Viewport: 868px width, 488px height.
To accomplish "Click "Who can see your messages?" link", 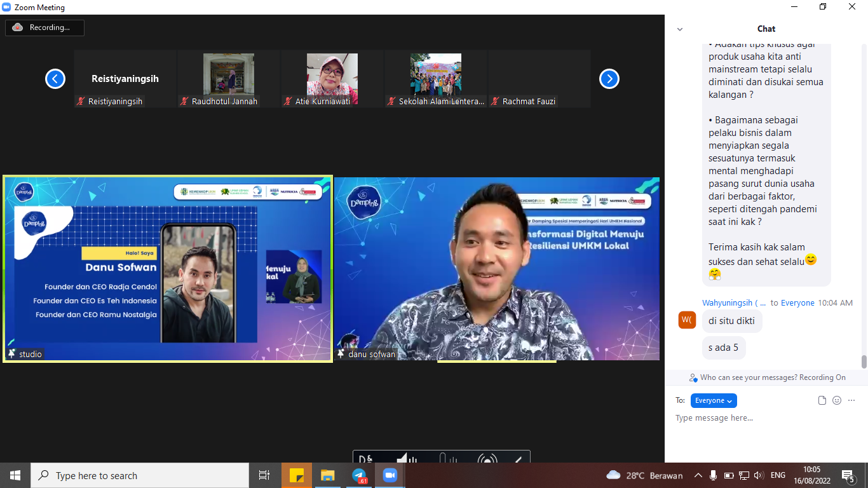I will [773, 377].
